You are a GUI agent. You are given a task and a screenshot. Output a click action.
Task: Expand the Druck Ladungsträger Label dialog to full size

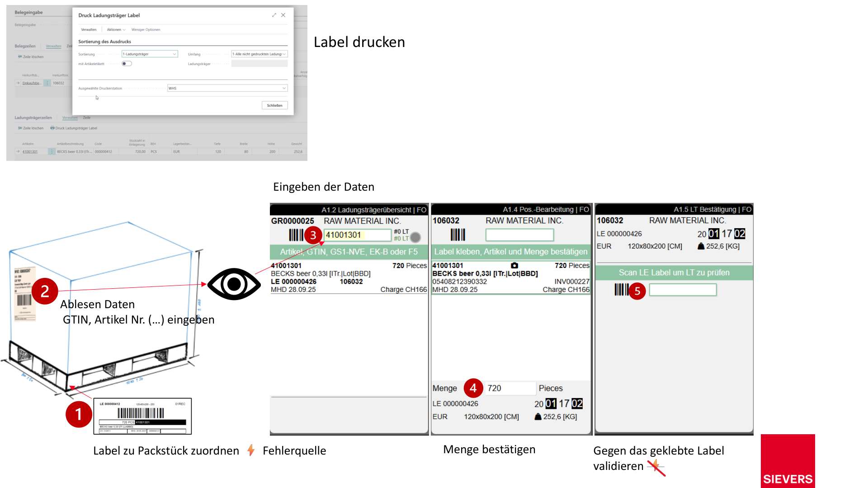(x=274, y=15)
